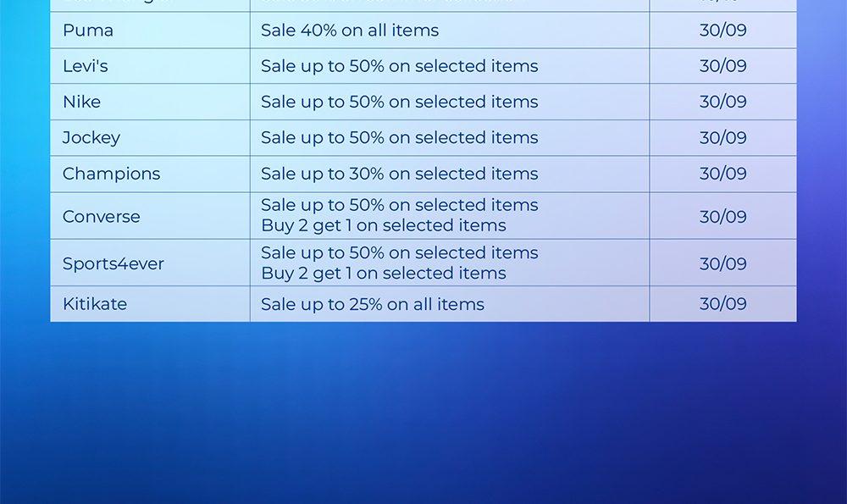Click the Puma brand name
Image resolution: width=847 pixels, height=504 pixels.
point(88,30)
